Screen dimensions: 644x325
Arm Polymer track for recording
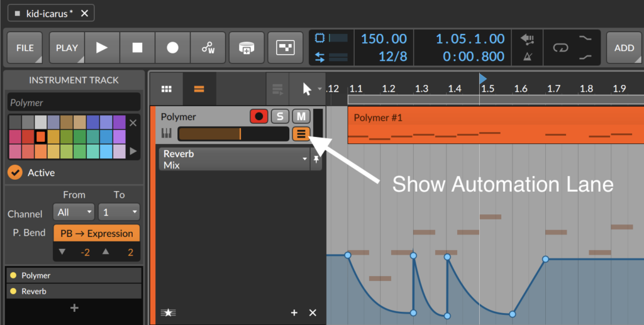tap(258, 116)
